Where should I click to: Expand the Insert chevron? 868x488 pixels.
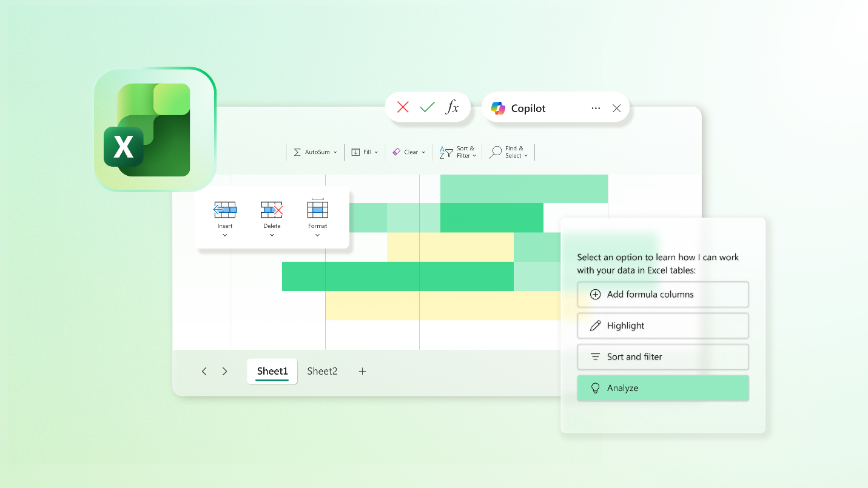pos(225,235)
